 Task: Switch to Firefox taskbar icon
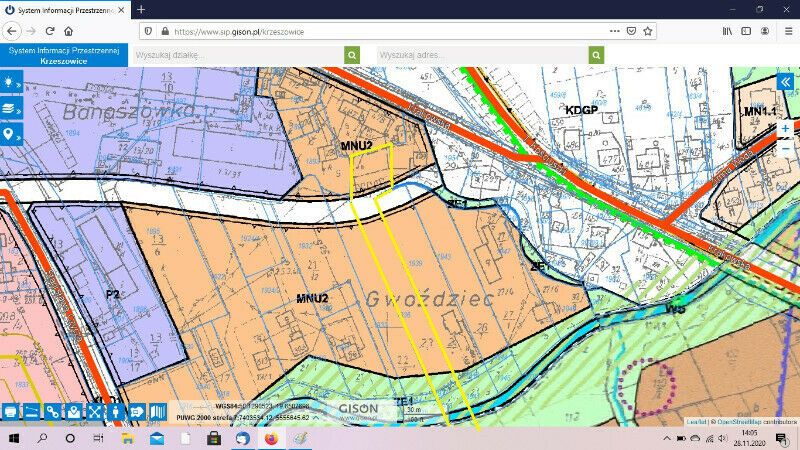[271, 438]
